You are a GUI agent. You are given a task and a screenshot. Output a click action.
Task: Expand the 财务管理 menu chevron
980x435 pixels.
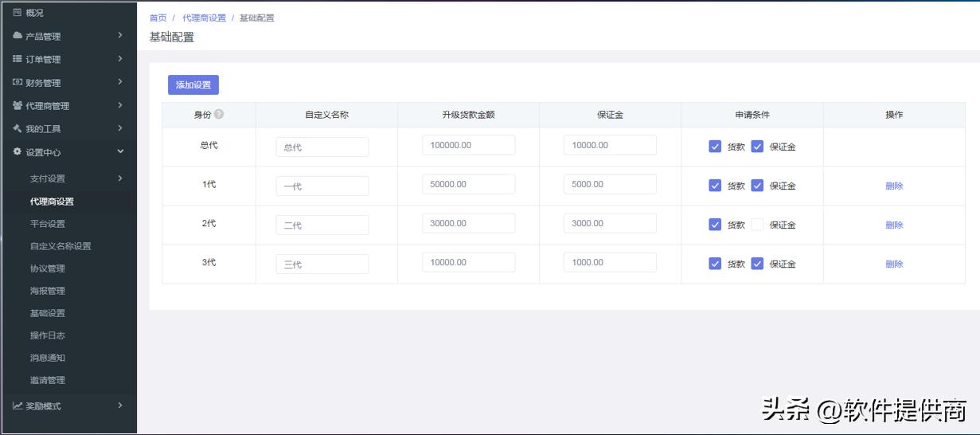(120, 81)
